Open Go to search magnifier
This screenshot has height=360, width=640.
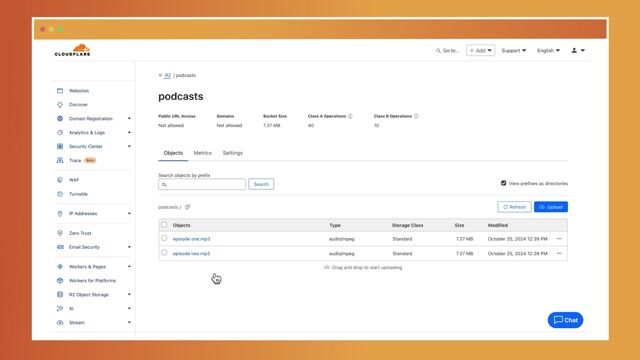[x=438, y=51]
